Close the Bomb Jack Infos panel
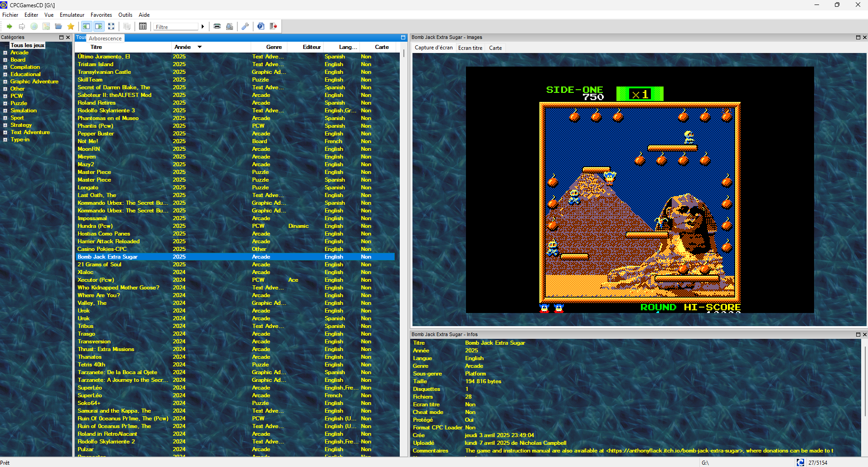Viewport: 868px width, 467px height. [x=864, y=334]
